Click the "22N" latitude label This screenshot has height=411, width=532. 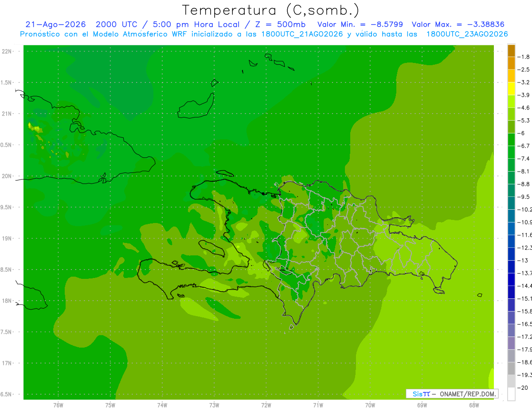(x=7, y=51)
